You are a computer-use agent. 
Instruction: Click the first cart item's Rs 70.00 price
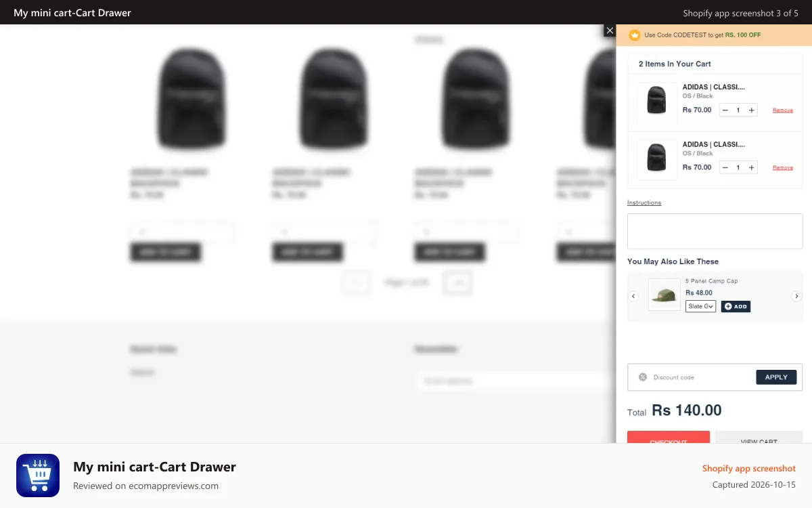tap(697, 110)
